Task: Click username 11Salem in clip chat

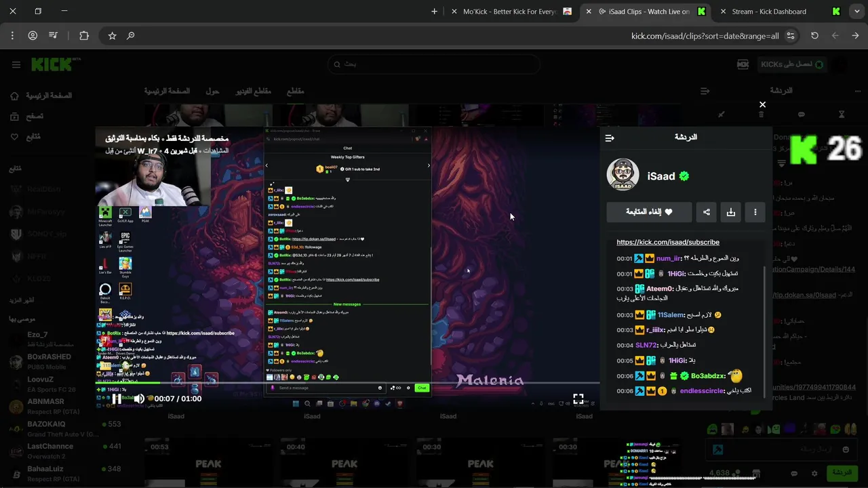Action: 671,315
